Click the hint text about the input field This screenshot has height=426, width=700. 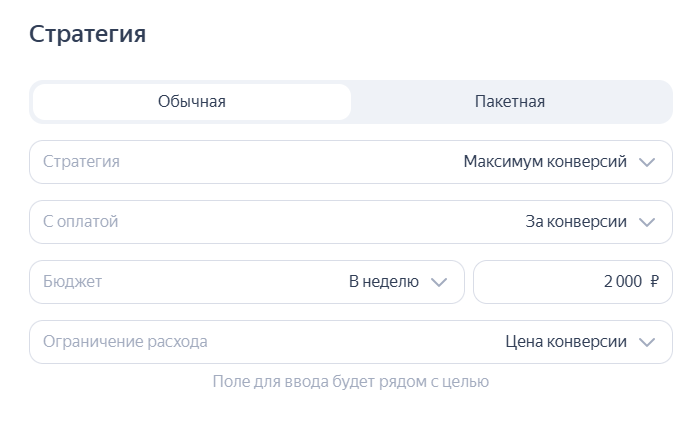pos(350,382)
